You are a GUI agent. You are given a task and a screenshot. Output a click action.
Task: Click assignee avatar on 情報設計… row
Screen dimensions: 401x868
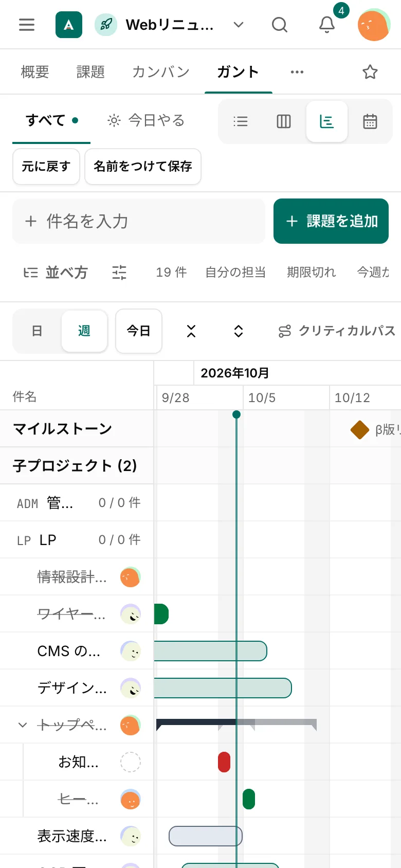pos(131,577)
